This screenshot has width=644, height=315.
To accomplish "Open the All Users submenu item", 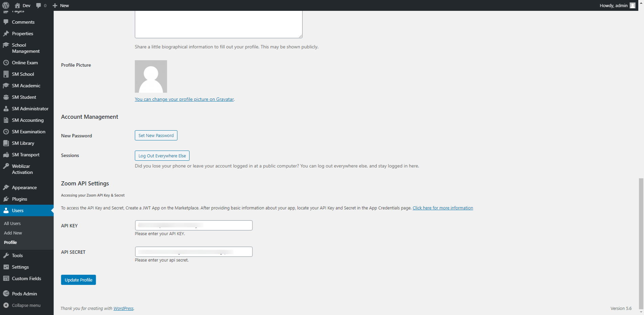I will [12, 223].
